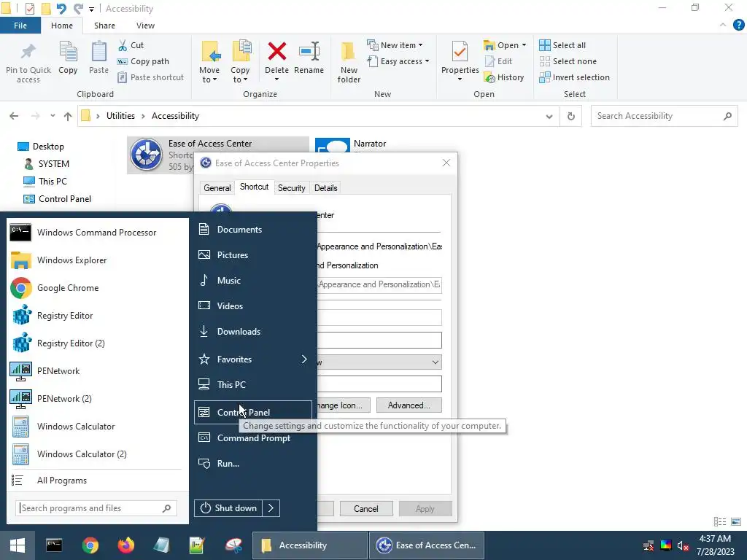Click the Properties ribbon icon

pyautogui.click(x=460, y=52)
